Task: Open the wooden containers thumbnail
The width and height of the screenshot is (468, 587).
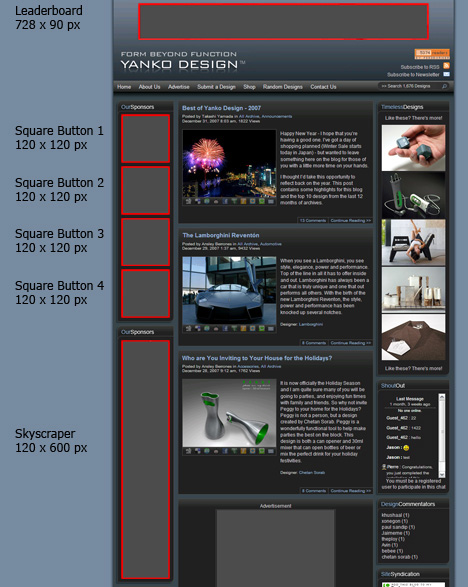Action: (x=413, y=290)
